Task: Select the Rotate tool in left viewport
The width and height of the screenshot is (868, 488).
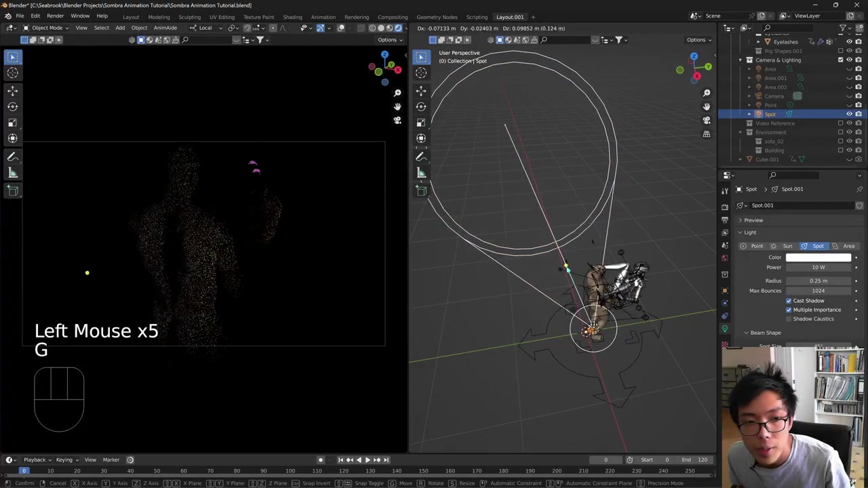Action: coord(13,106)
